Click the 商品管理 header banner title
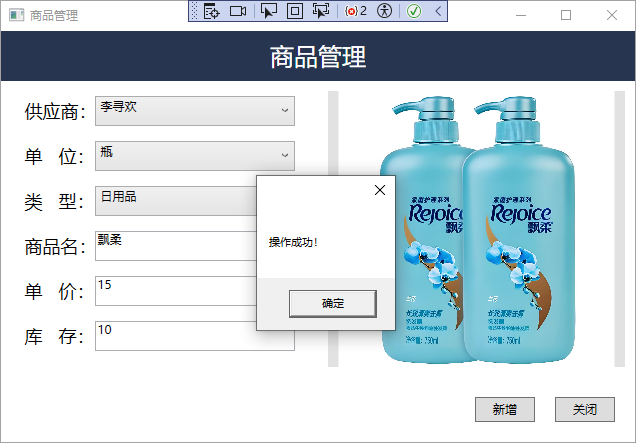Image resolution: width=636 pixels, height=443 pixels. 318,56
